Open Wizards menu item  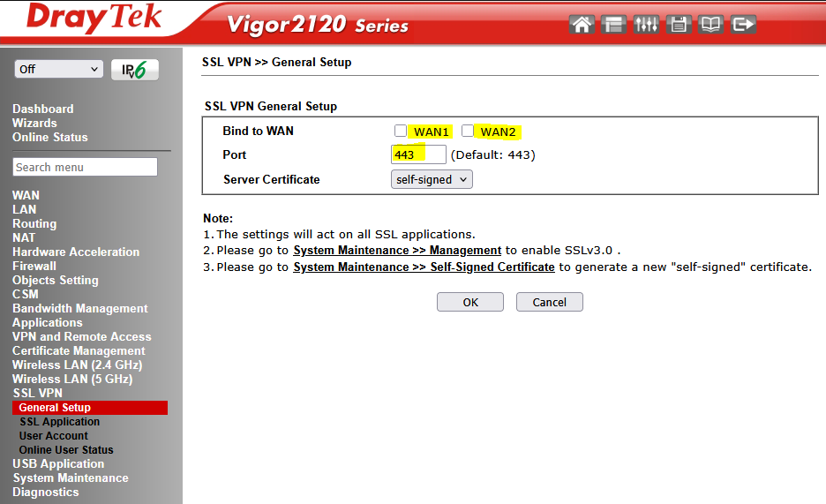pyautogui.click(x=34, y=124)
